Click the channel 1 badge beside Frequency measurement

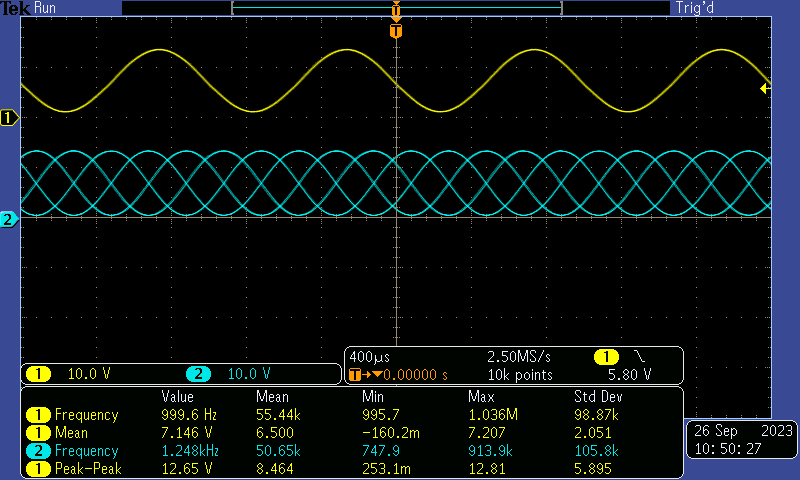click(x=38, y=415)
